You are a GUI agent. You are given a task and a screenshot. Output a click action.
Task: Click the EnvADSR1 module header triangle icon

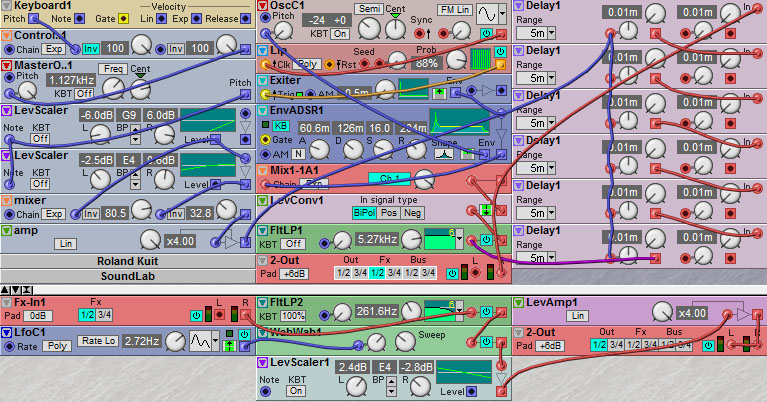click(x=262, y=111)
